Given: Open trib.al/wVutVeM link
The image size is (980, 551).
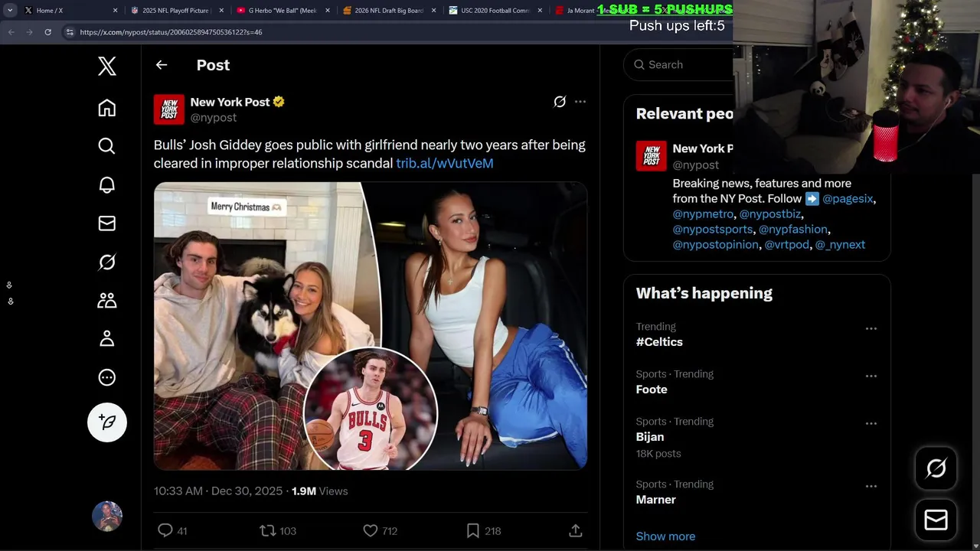Looking at the screenshot, I should pyautogui.click(x=445, y=163).
